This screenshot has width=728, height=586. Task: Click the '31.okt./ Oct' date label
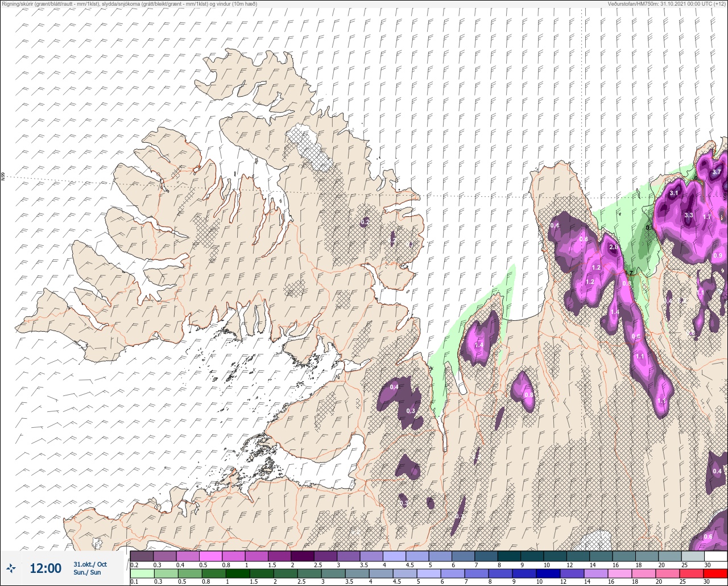pyautogui.click(x=90, y=564)
